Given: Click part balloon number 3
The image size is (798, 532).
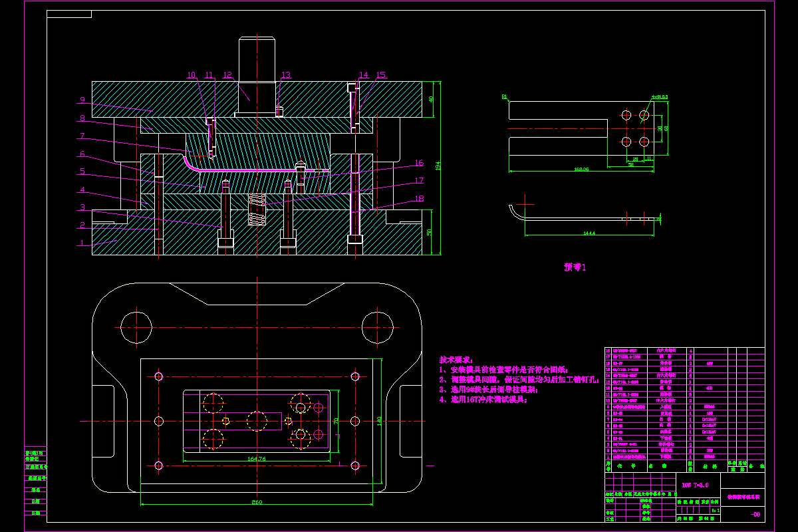Looking at the screenshot, I should (82, 207).
